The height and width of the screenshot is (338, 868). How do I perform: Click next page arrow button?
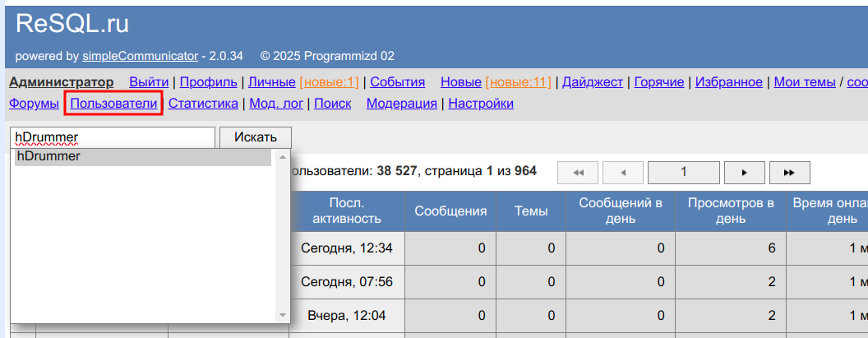click(x=745, y=173)
